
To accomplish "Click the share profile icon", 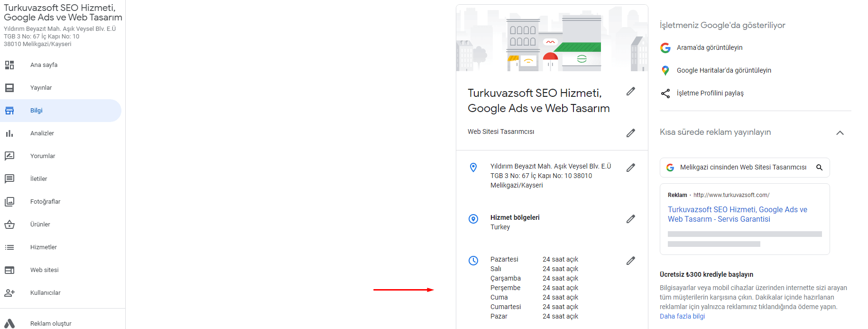I will [665, 94].
